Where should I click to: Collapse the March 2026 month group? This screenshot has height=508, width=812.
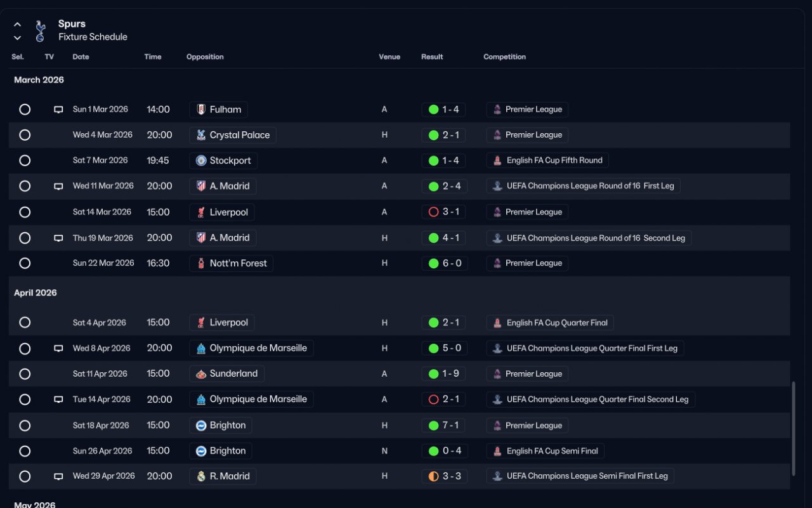tap(39, 80)
